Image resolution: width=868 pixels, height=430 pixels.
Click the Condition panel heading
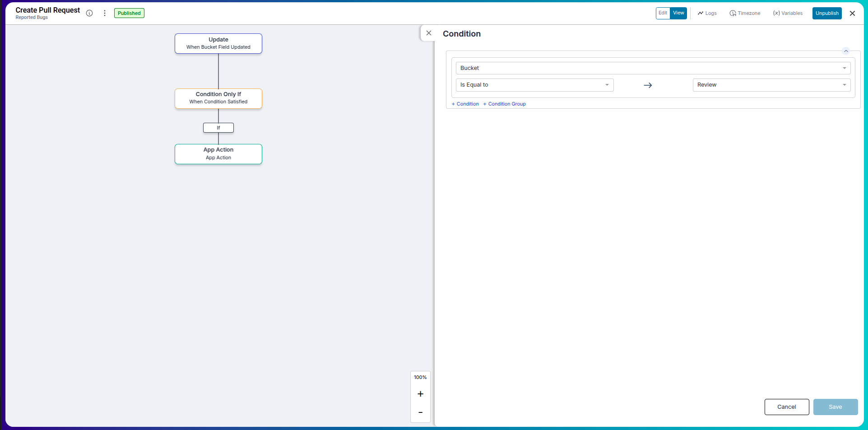point(461,34)
